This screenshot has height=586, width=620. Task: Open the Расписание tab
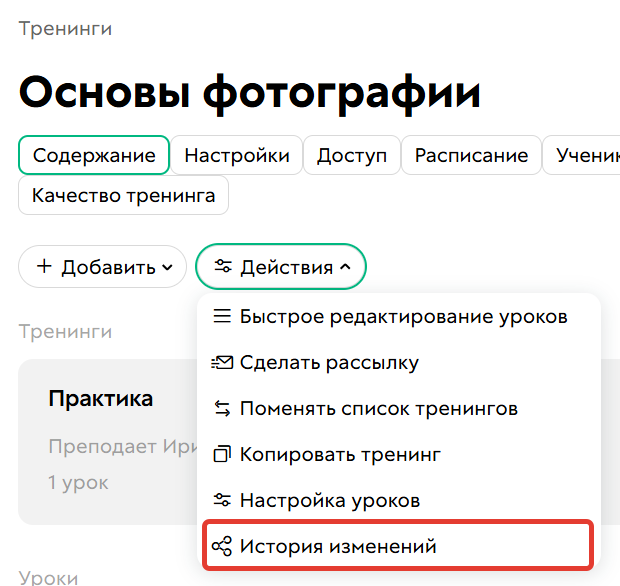tap(471, 155)
